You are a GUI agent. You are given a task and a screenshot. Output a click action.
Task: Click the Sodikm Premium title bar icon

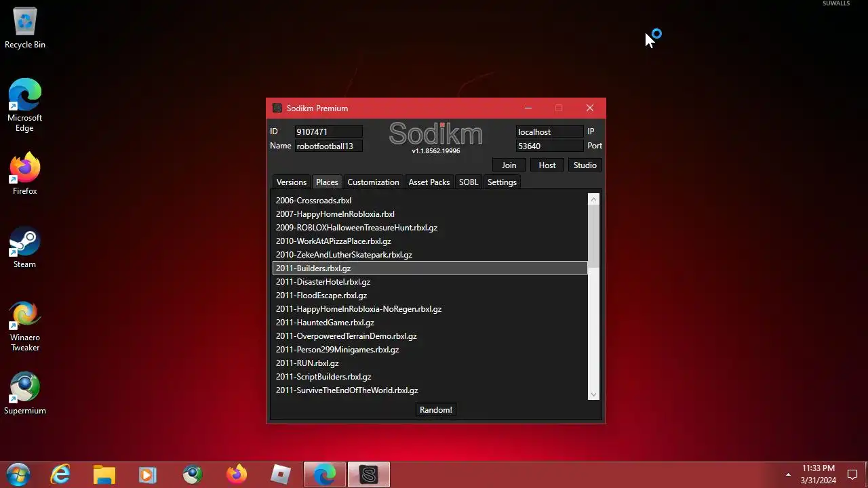277,108
